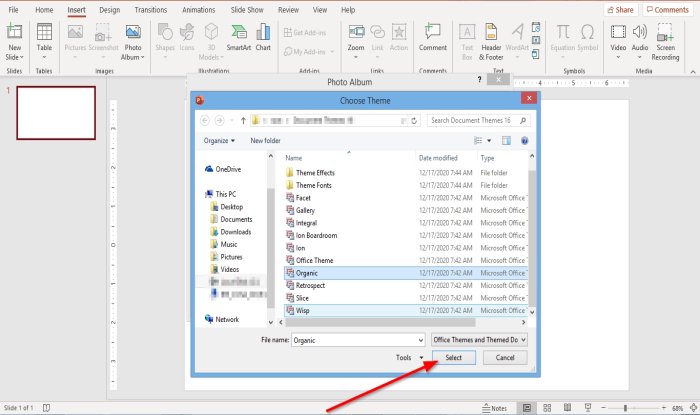700x415 pixels.
Task: Switch to Slide Sorter view
Action: tap(547, 408)
